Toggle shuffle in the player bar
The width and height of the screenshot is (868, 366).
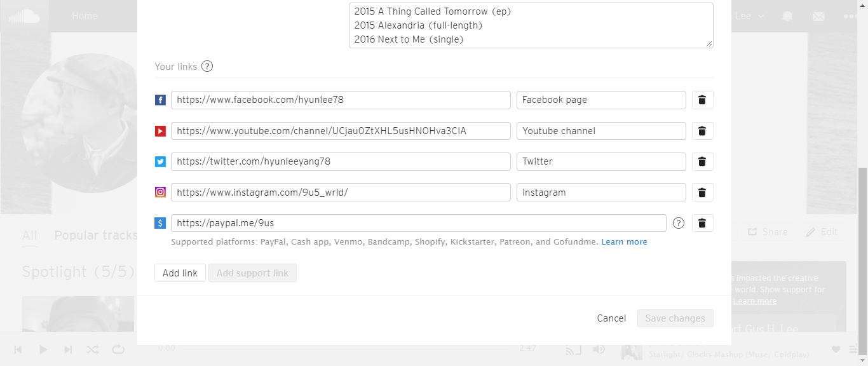[92, 349]
